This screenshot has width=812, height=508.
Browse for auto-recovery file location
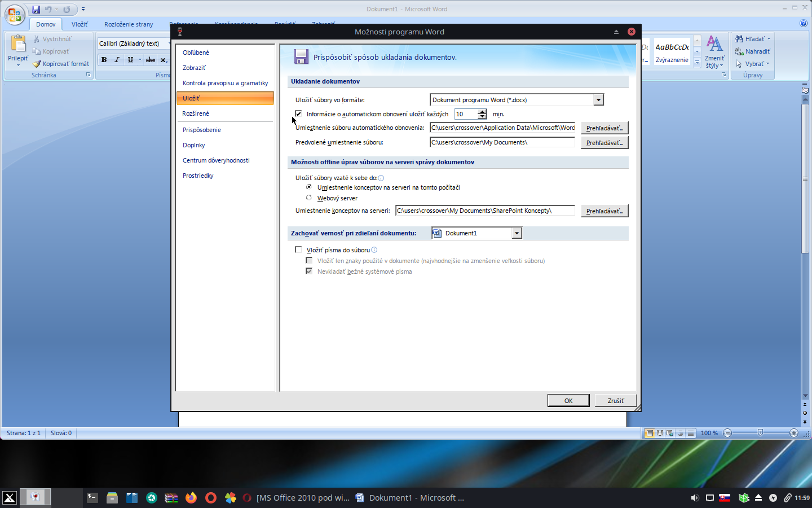coord(604,128)
